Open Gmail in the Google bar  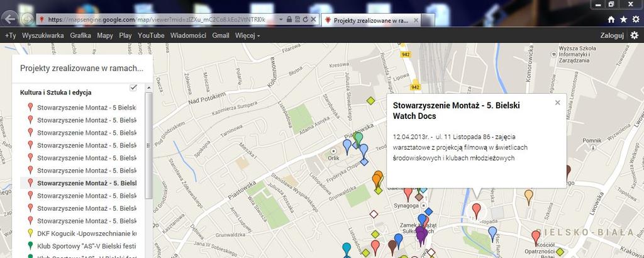(221, 35)
